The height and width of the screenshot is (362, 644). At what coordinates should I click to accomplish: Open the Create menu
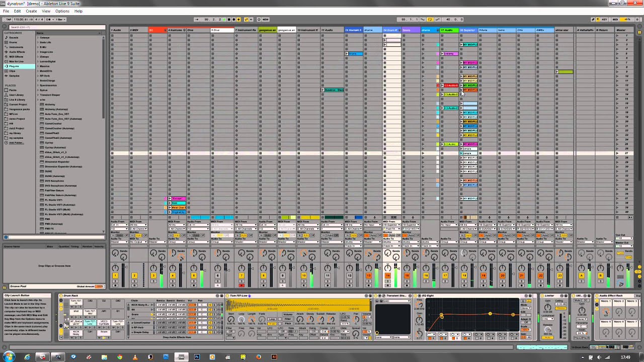(31, 11)
